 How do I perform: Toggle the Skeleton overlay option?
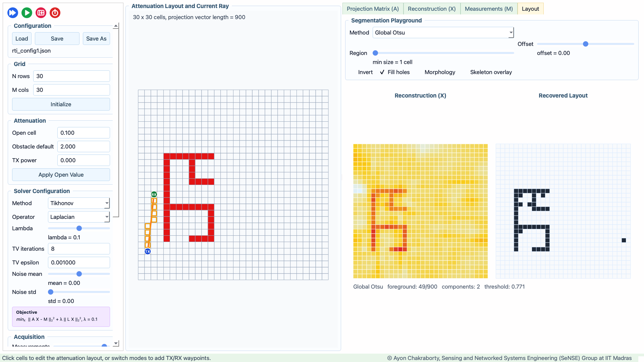(491, 72)
